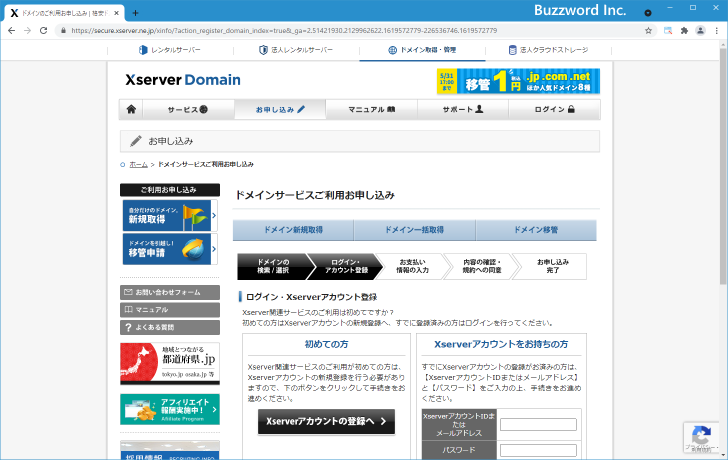
Task: Open ログイン navigation menu
Action: coord(554,110)
